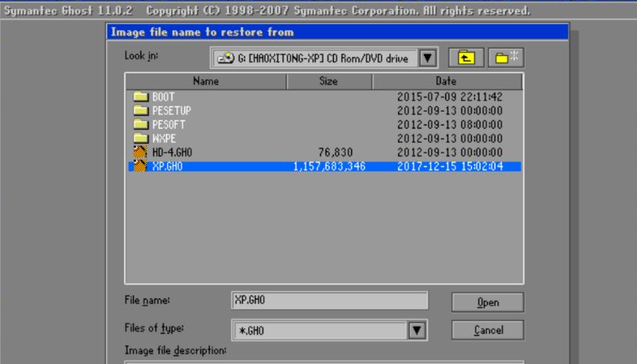Viewport: 637px width, 364px height.
Task: Click the date 2017-12-15 15:02:04
Action: [449, 166]
